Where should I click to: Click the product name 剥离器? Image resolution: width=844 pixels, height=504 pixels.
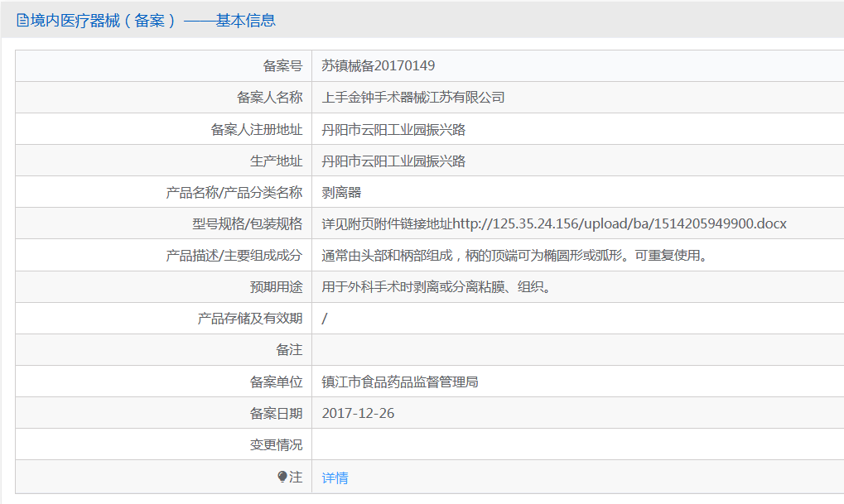341,193
